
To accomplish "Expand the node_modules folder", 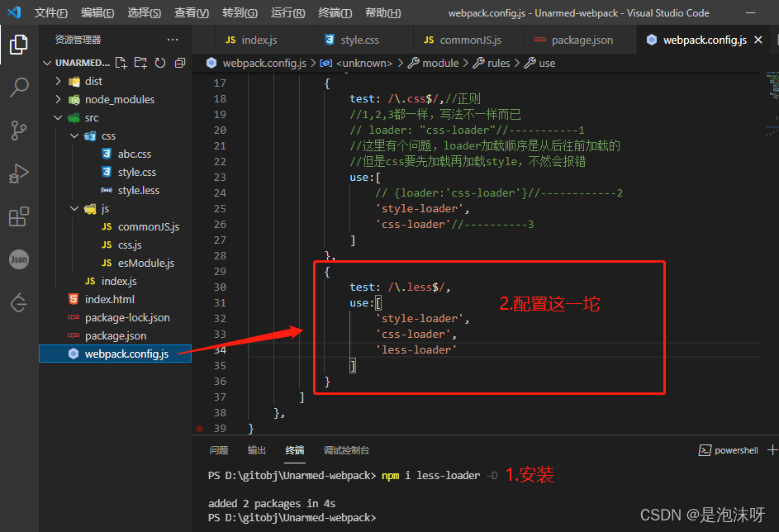I will [x=56, y=99].
